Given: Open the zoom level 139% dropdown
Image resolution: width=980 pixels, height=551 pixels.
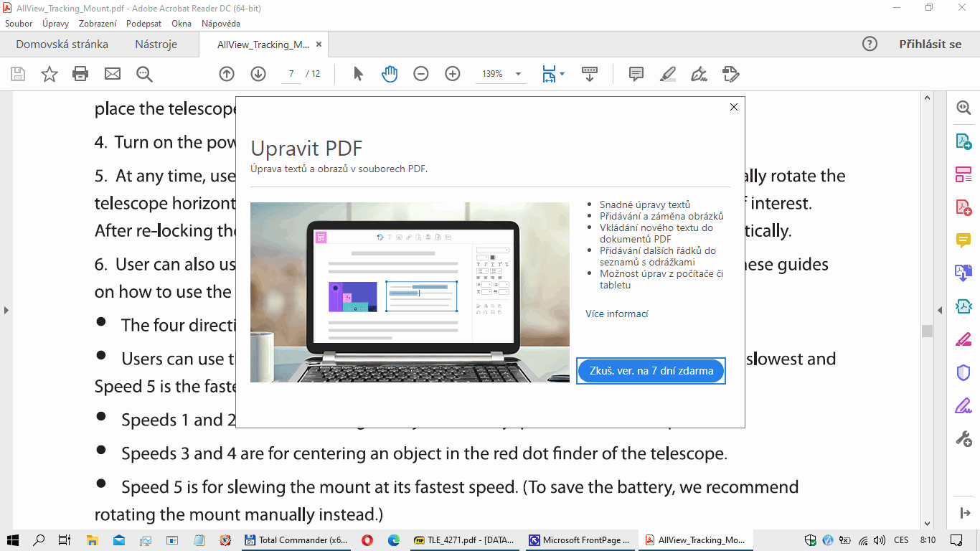Looking at the screenshot, I should [x=518, y=74].
